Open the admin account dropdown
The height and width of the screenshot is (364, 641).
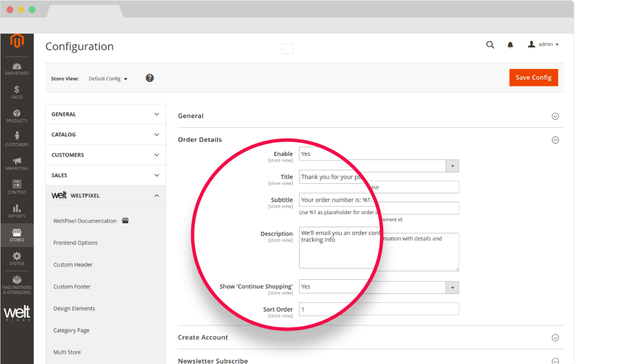tap(543, 44)
